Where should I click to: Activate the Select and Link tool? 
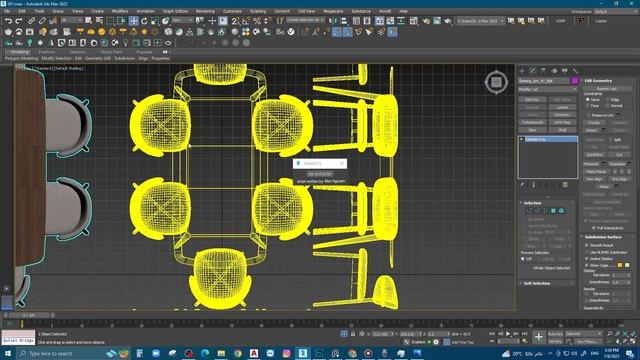tap(31, 21)
